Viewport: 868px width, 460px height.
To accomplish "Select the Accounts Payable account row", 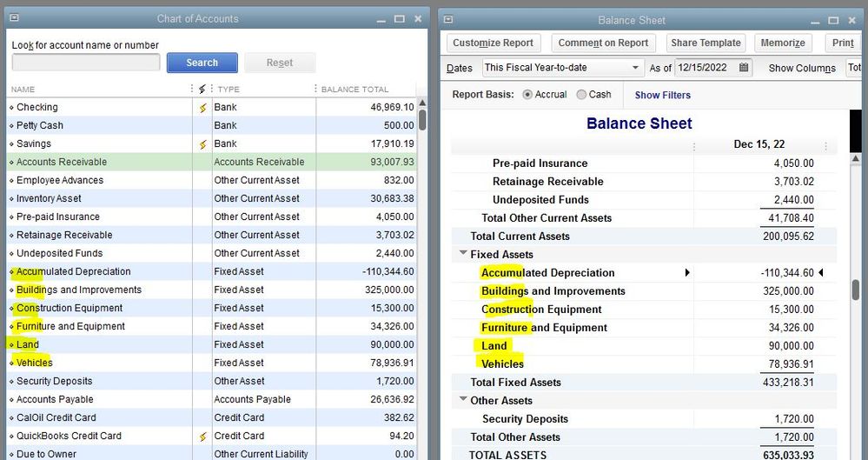I will click(x=211, y=400).
